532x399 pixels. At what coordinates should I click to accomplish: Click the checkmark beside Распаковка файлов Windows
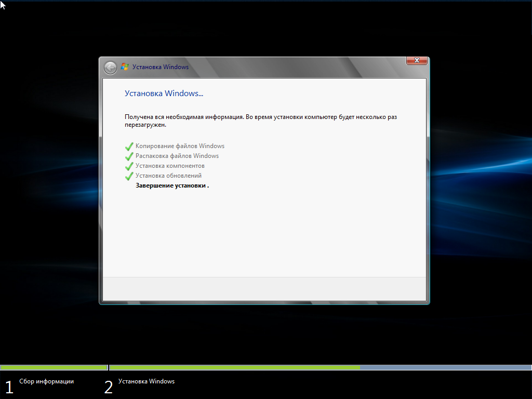point(129,156)
